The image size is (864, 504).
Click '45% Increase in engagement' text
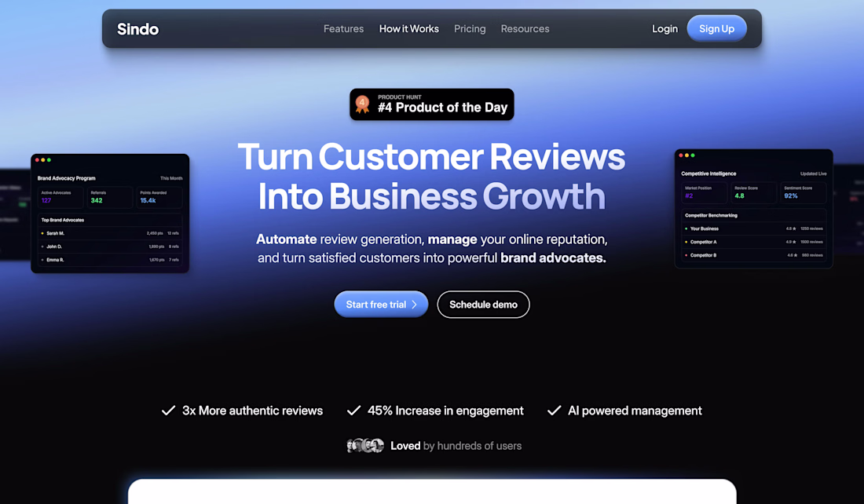point(445,411)
